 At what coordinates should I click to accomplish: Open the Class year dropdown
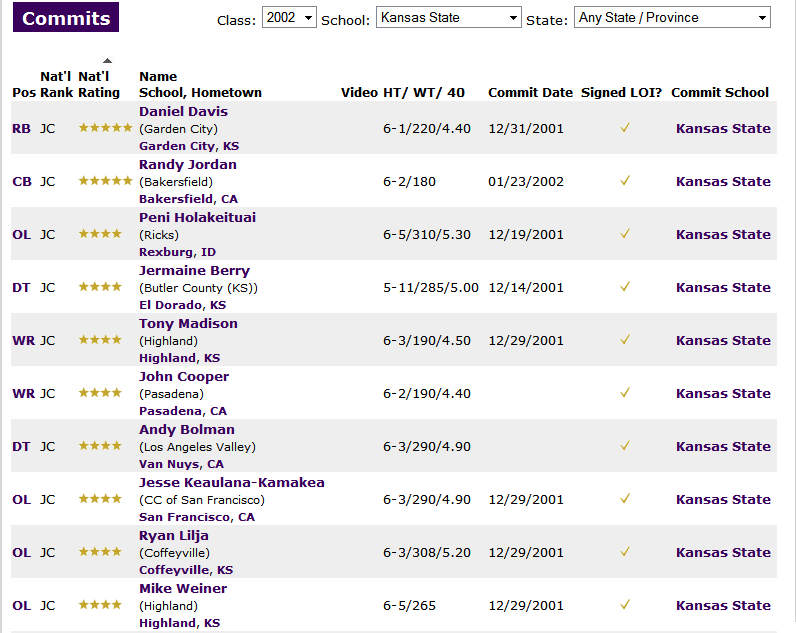(289, 17)
